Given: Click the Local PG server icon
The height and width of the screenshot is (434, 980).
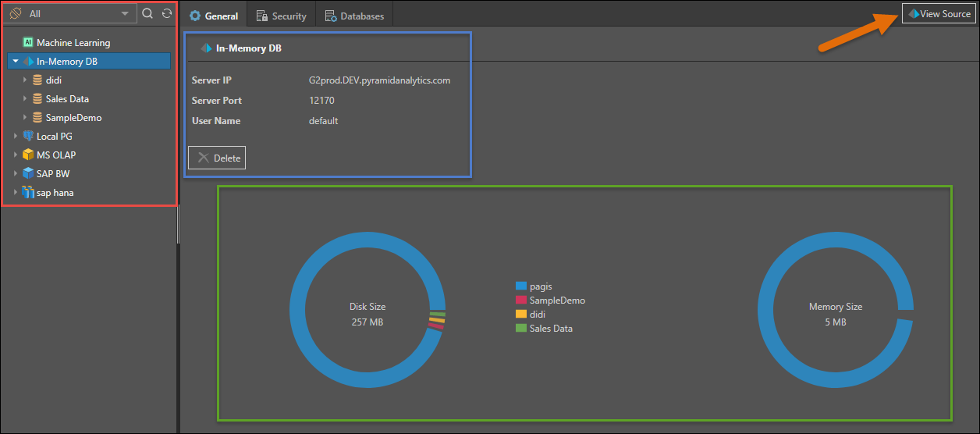Looking at the screenshot, I should (x=28, y=136).
